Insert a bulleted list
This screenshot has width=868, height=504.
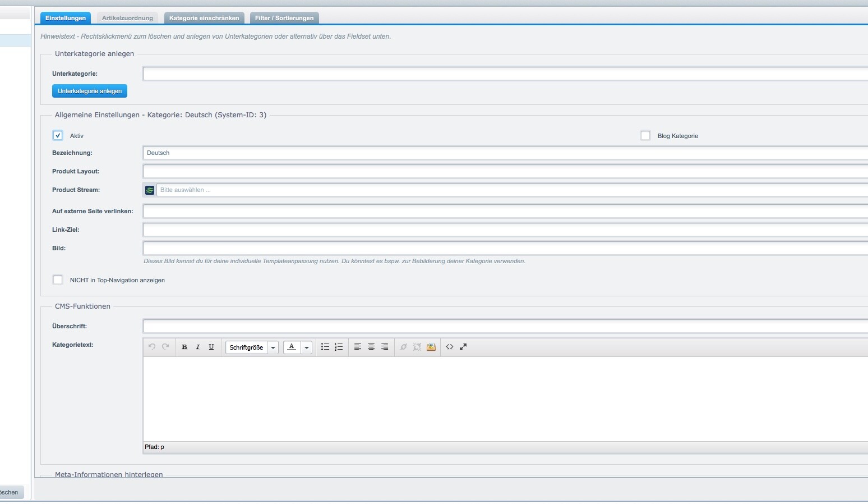pyautogui.click(x=325, y=347)
